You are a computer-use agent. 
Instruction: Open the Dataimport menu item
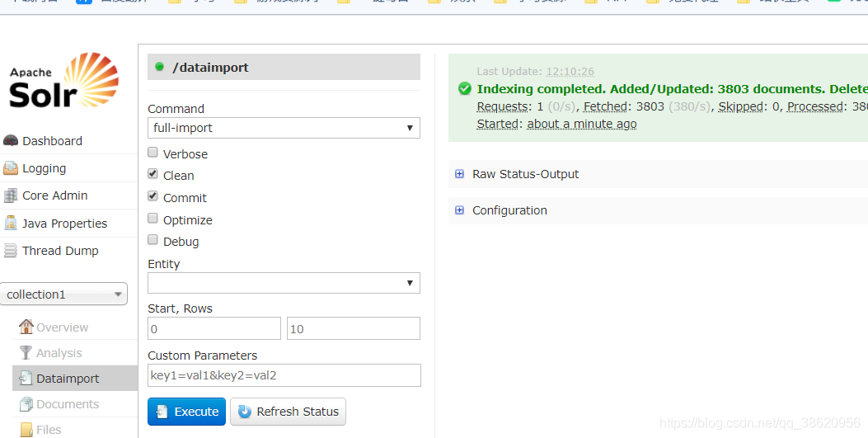68,379
